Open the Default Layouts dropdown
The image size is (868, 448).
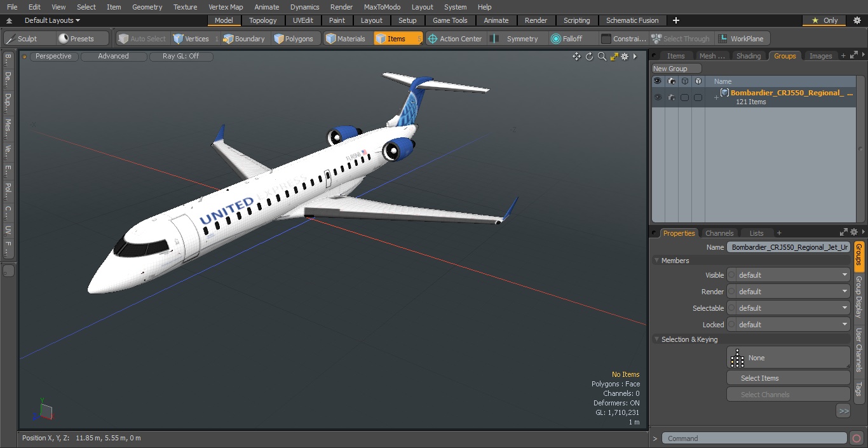pos(52,20)
